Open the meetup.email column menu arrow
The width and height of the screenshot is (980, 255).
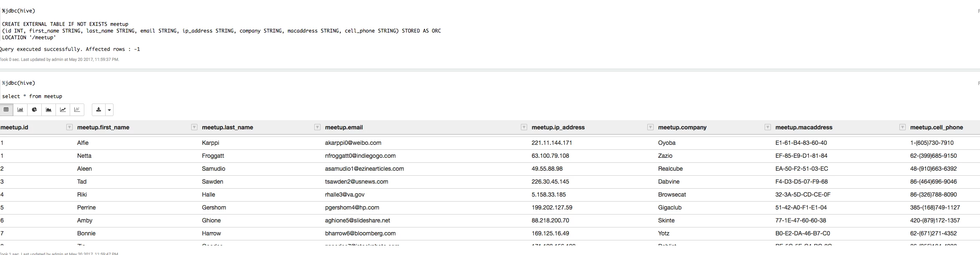tap(524, 127)
